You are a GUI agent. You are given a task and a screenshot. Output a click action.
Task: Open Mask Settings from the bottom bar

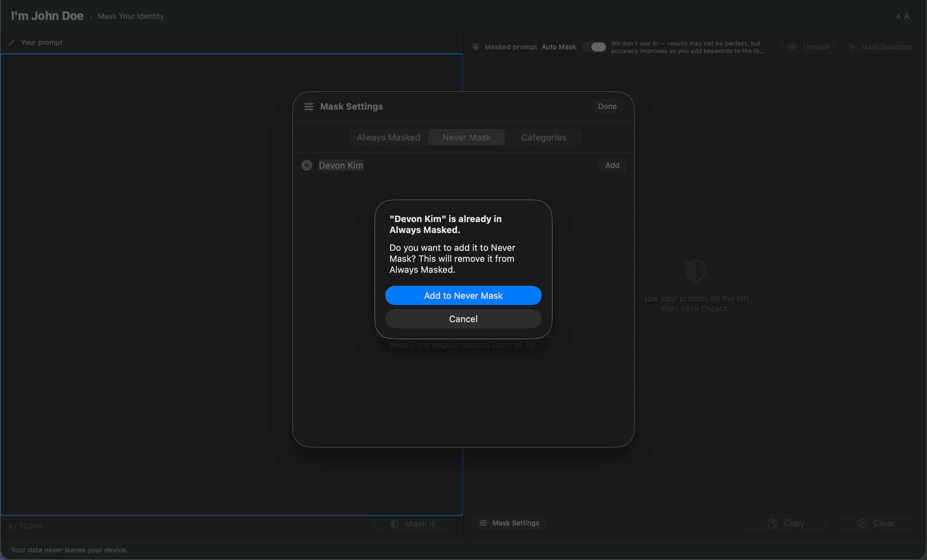509,523
